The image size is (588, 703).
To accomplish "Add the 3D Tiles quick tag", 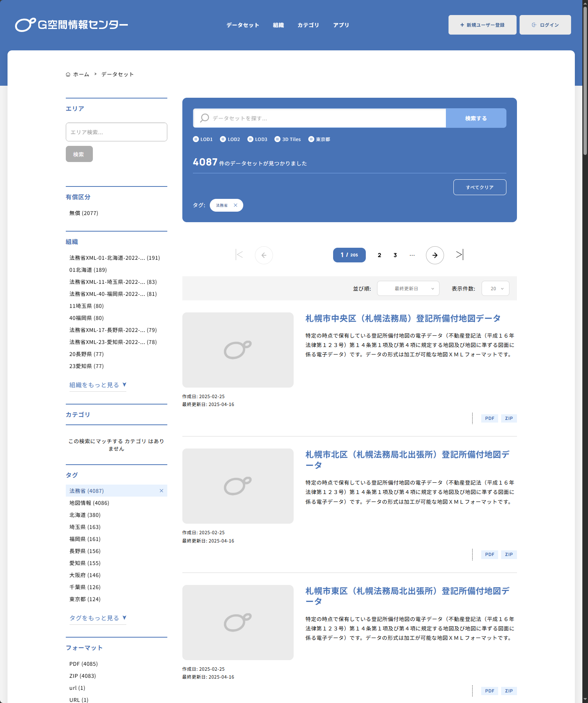I will point(288,139).
